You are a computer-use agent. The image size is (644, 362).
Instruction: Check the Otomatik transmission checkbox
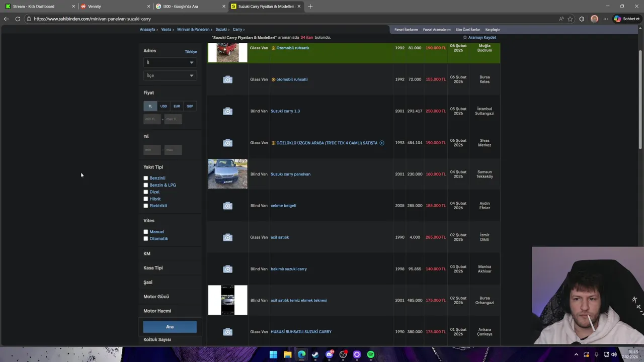tap(146, 239)
